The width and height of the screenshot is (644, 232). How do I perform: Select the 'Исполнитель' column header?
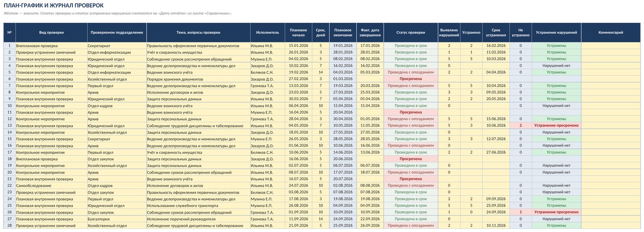coord(267,33)
